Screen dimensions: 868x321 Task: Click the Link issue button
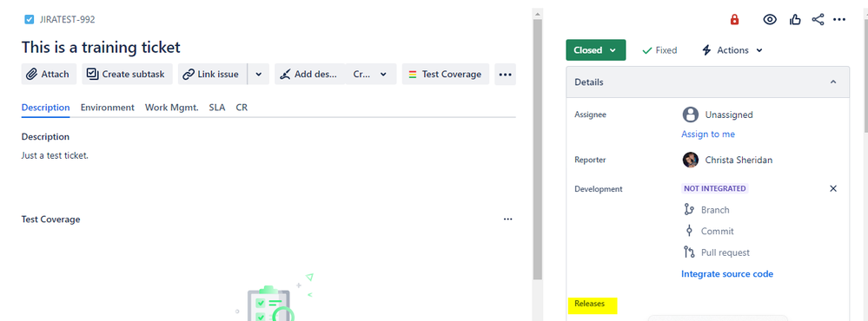(x=212, y=74)
